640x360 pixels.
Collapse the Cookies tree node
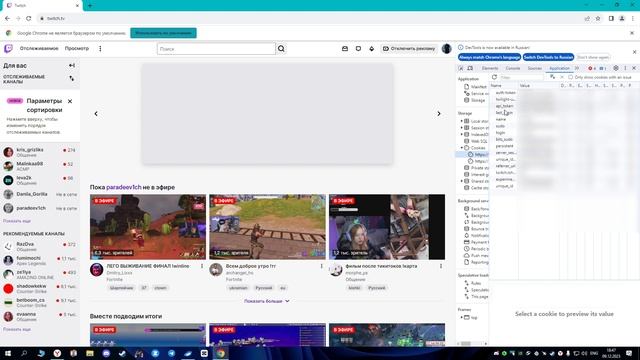coord(462,148)
